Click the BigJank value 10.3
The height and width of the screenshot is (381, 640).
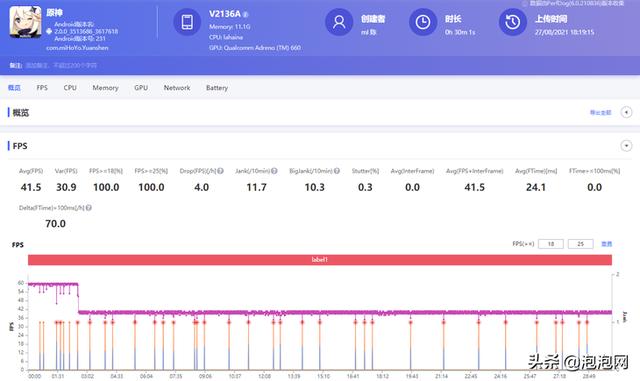314,187
